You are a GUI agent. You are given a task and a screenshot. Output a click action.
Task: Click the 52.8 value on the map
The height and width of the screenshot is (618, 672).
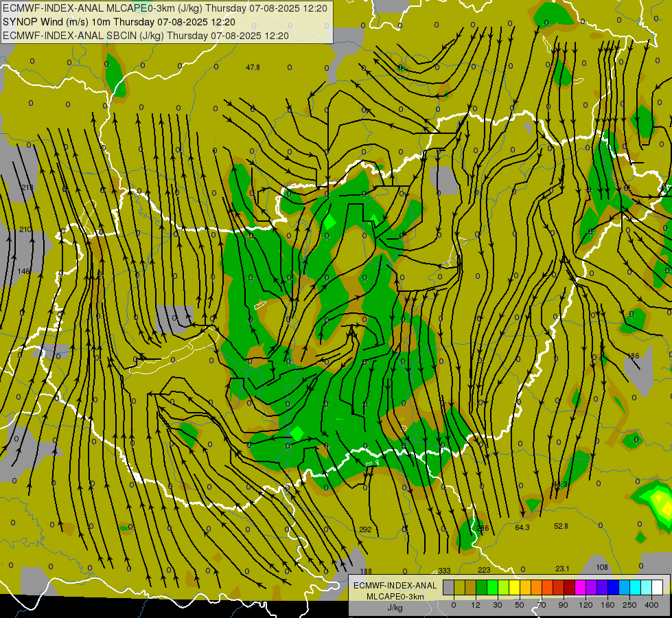coord(561,526)
